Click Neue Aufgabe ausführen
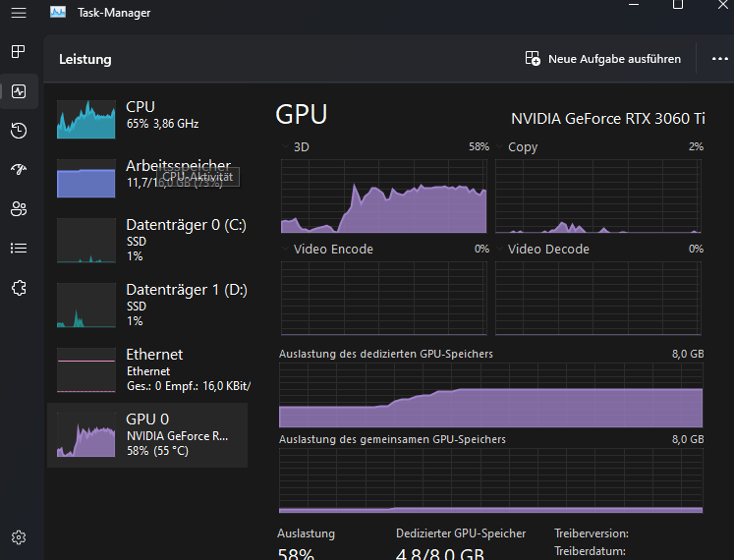The width and height of the screenshot is (734, 560). [x=603, y=59]
